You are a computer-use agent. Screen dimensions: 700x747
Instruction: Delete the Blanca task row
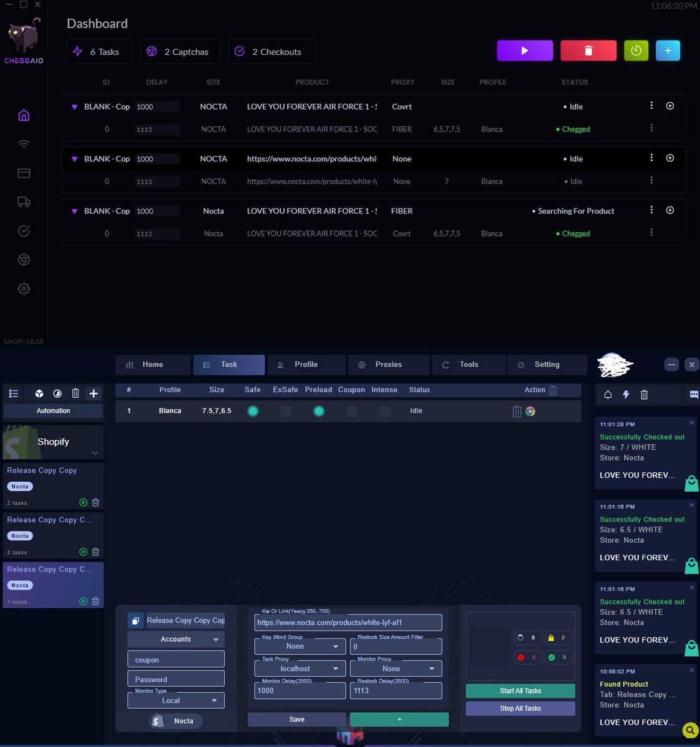[x=517, y=411]
